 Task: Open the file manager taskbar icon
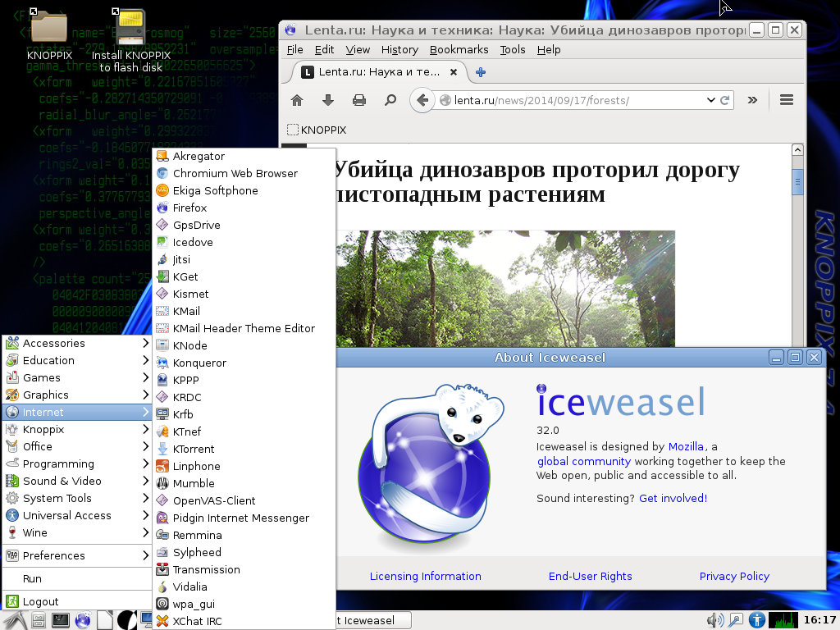(38, 620)
